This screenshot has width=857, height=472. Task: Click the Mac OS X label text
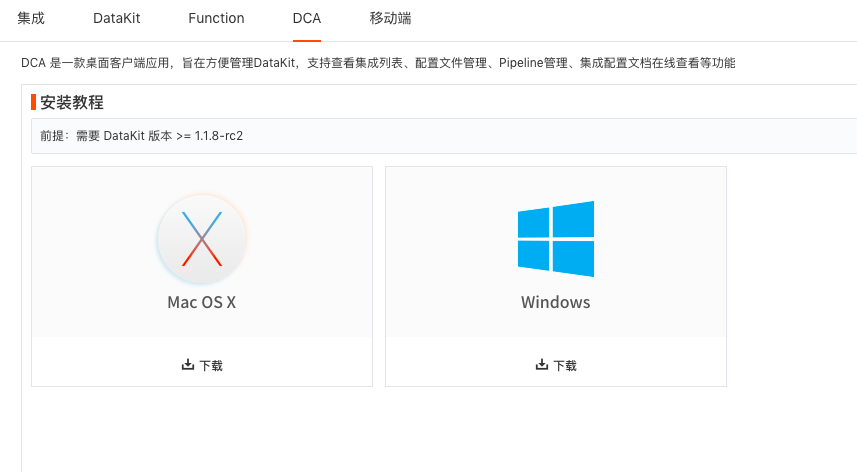point(202,302)
